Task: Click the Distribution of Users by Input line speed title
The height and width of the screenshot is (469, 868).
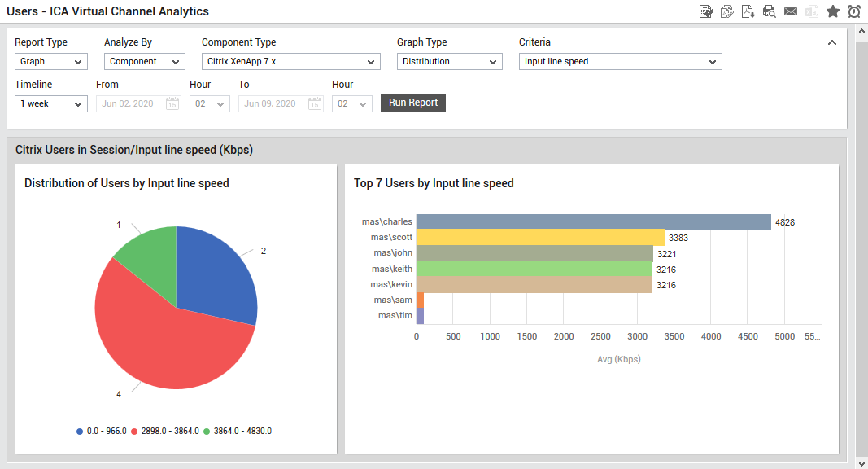Action: click(x=127, y=183)
